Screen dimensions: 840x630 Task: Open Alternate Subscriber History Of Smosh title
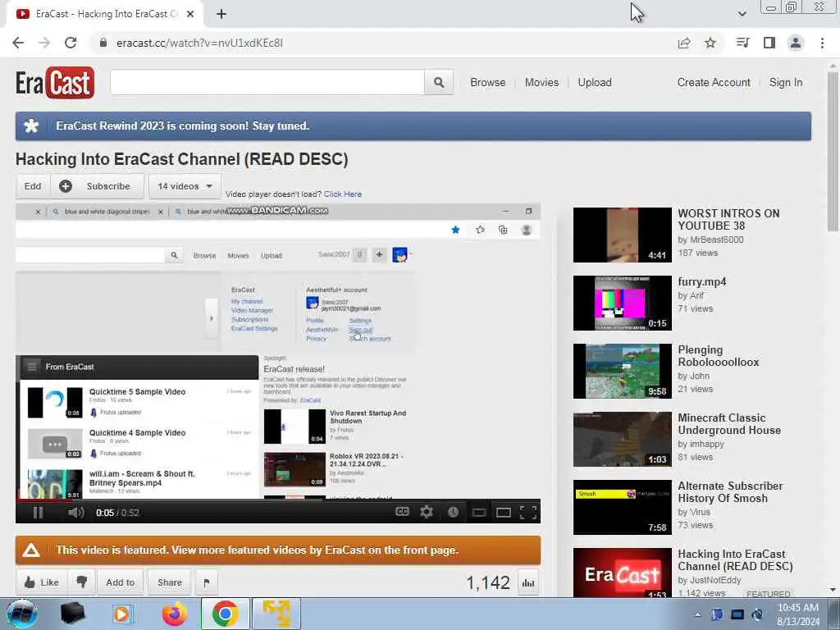click(730, 492)
